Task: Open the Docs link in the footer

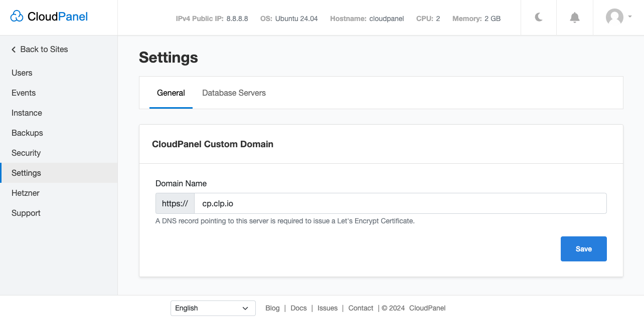Action: (x=298, y=308)
